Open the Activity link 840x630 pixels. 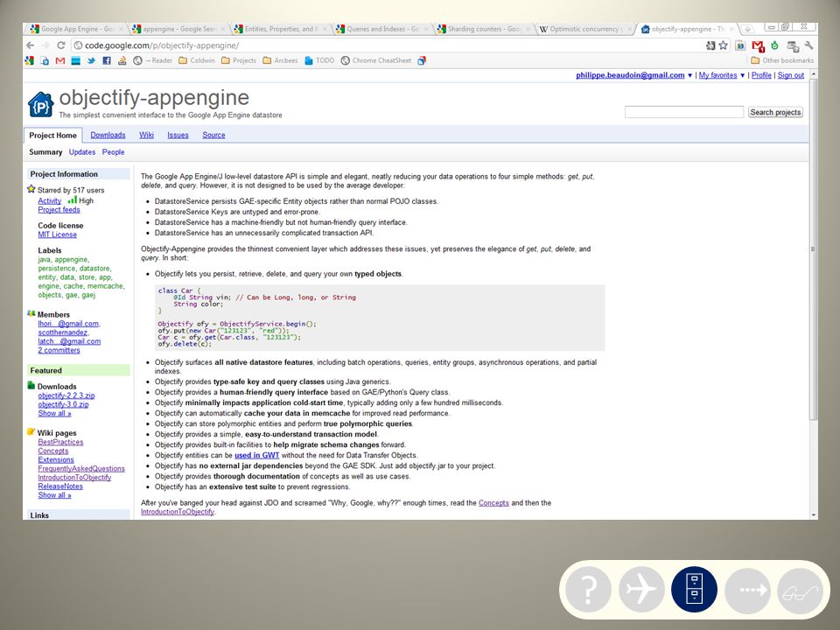pos(50,201)
